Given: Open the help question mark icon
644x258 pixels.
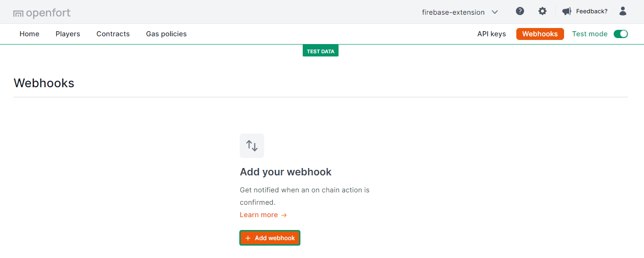Looking at the screenshot, I should pyautogui.click(x=520, y=11).
